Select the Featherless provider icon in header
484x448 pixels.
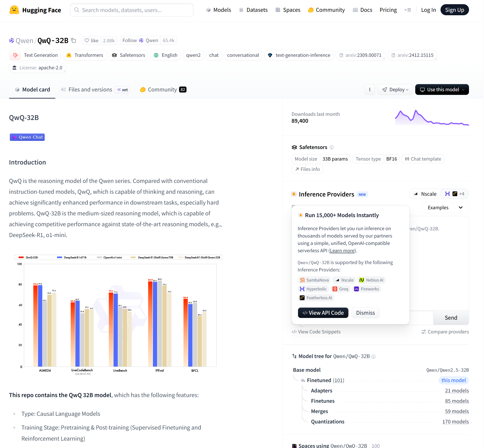455,194
